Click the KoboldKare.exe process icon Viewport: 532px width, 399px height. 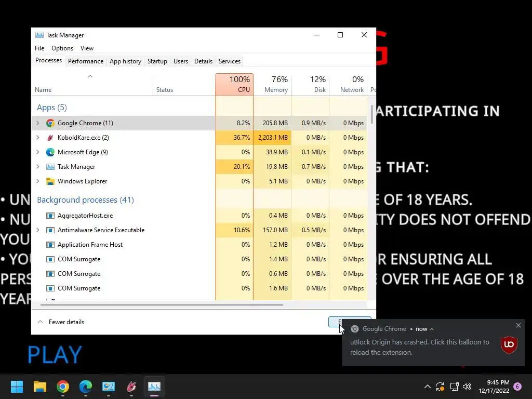tap(50, 138)
